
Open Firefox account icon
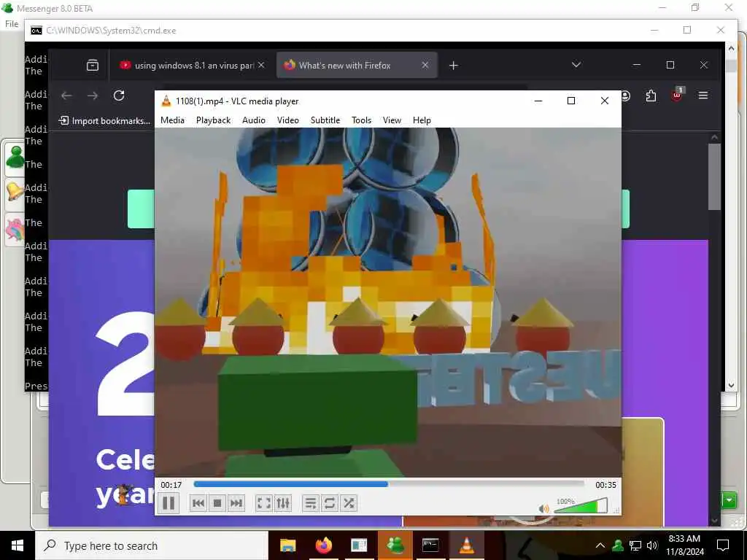coord(626,96)
